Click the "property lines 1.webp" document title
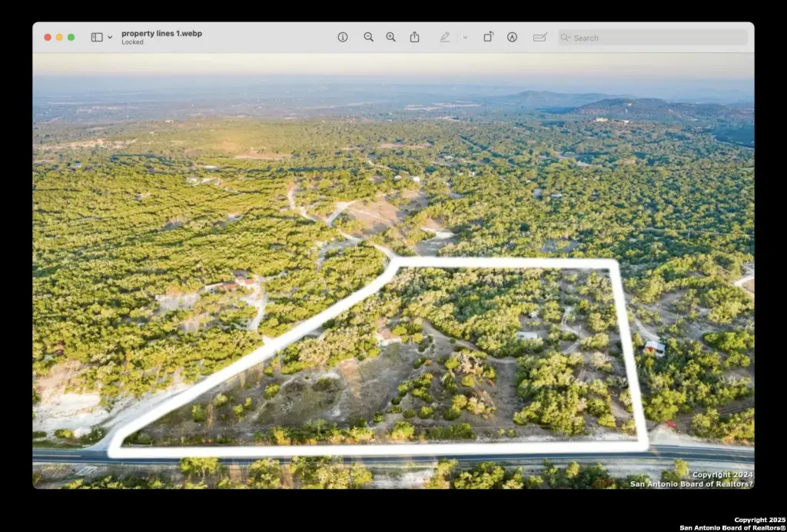 point(161,33)
